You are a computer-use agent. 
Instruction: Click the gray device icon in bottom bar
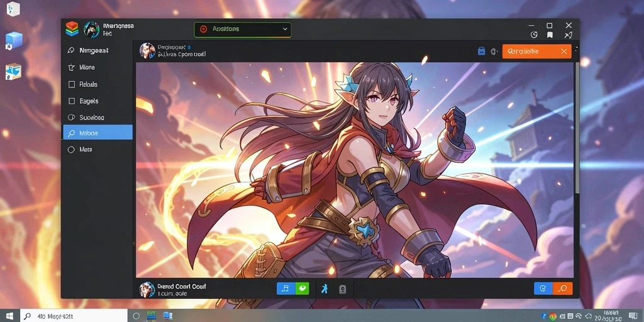tap(343, 289)
